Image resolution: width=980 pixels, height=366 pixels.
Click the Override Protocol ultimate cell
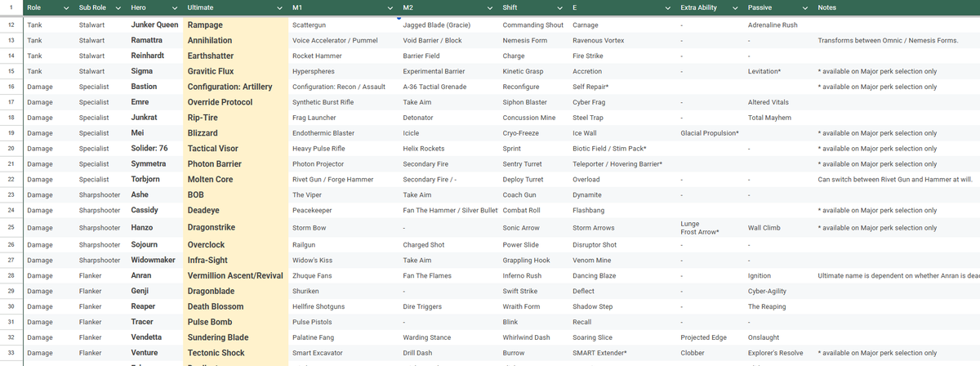coord(236,102)
